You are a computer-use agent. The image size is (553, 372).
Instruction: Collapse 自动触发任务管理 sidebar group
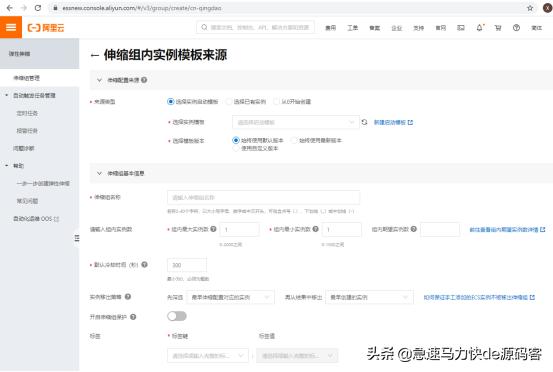(7, 95)
